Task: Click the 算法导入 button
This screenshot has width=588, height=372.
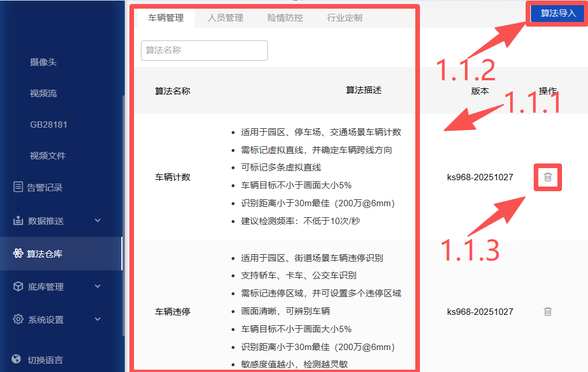Action: coord(558,13)
